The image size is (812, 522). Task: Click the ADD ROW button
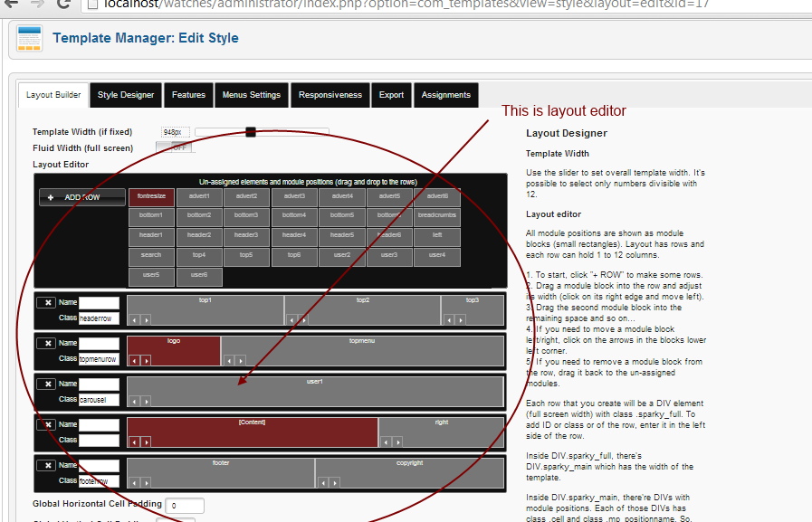(81, 197)
